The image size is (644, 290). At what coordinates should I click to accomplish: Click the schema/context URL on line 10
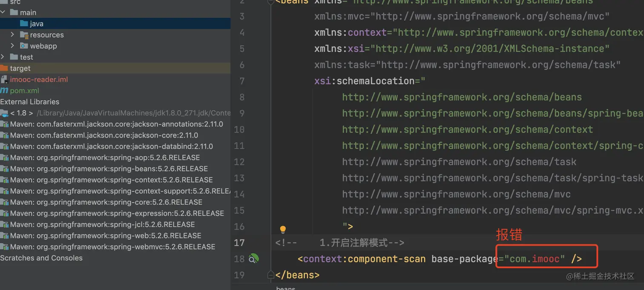point(468,129)
